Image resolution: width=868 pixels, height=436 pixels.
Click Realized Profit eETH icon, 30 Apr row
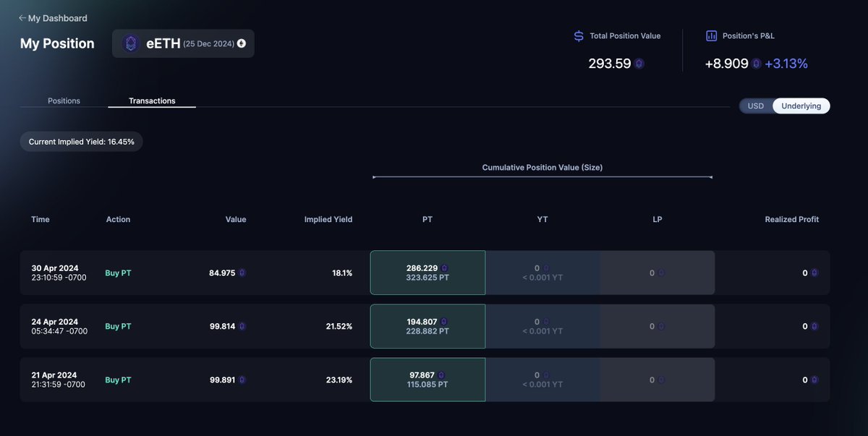coord(814,273)
